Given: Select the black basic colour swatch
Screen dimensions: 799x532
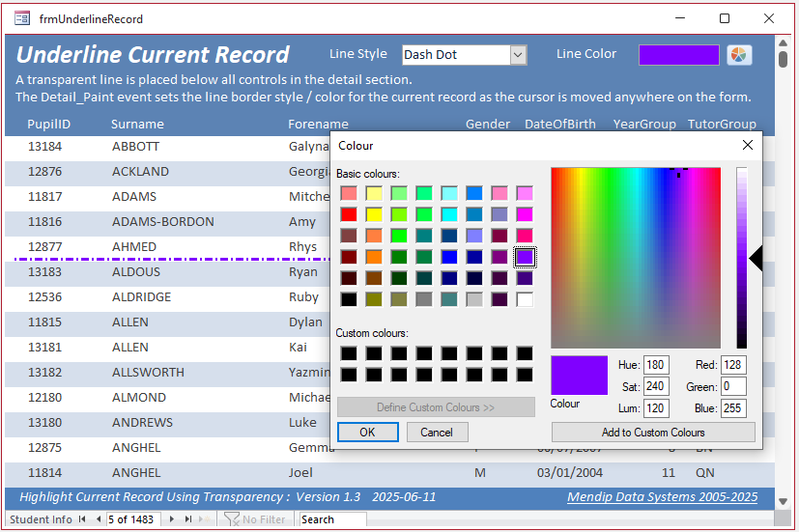Looking at the screenshot, I should (x=349, y=299).
